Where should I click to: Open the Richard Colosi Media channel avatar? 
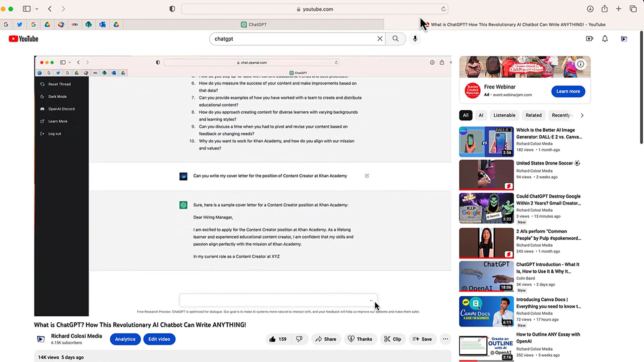click(41, 339)
